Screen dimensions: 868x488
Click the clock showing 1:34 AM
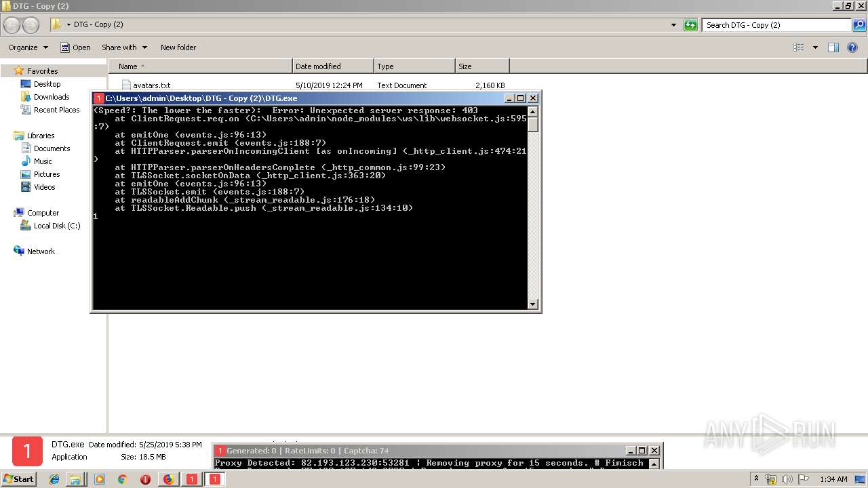point(833,479)
